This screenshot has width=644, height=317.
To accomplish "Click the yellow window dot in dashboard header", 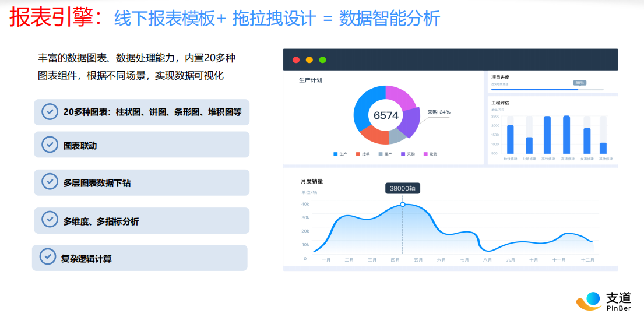I will point(309,59).
